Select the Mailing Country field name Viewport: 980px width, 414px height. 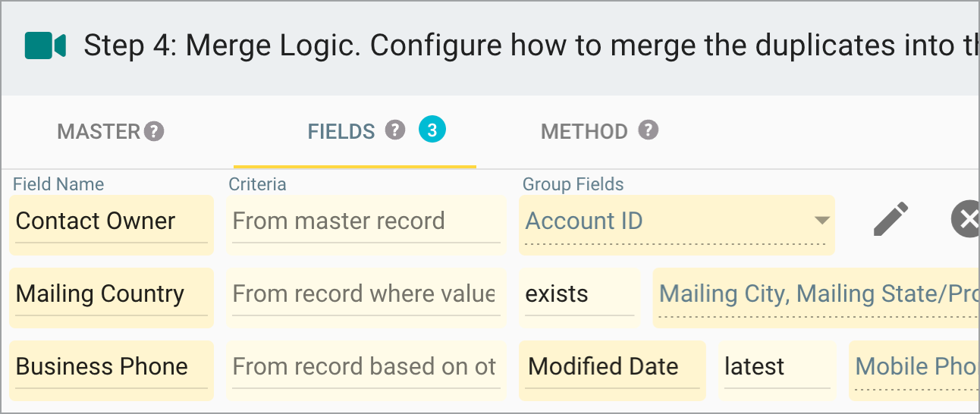click(x=112, y=298)
